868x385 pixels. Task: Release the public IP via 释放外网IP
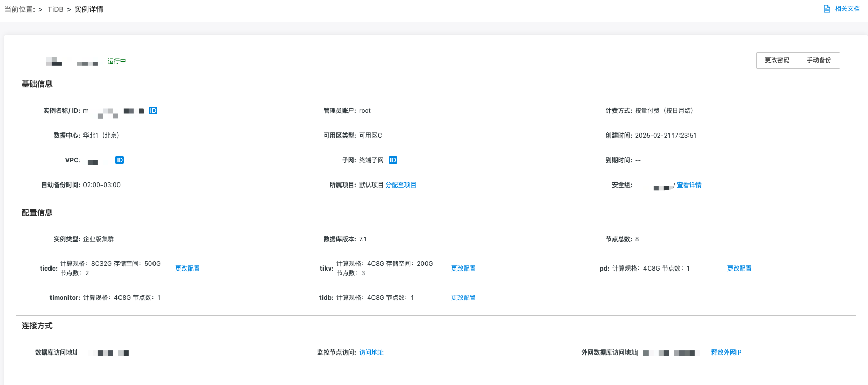click(726, 353)
